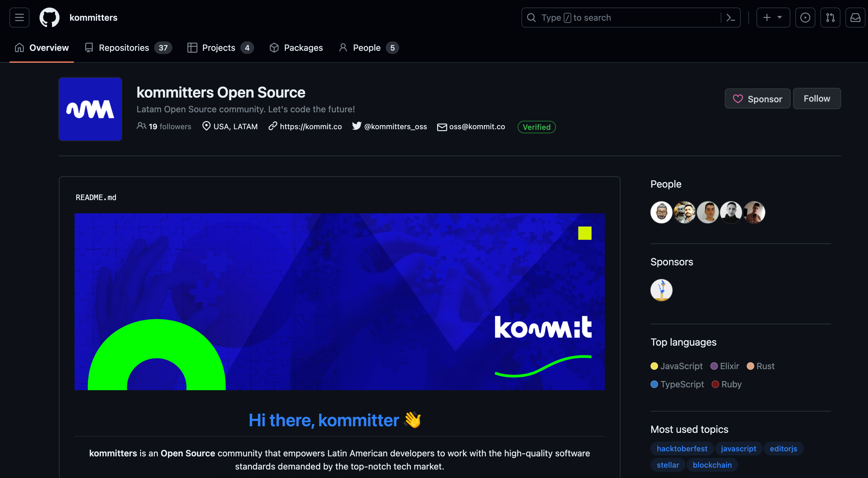Open the editorjs topic tag

coord(783,448)
